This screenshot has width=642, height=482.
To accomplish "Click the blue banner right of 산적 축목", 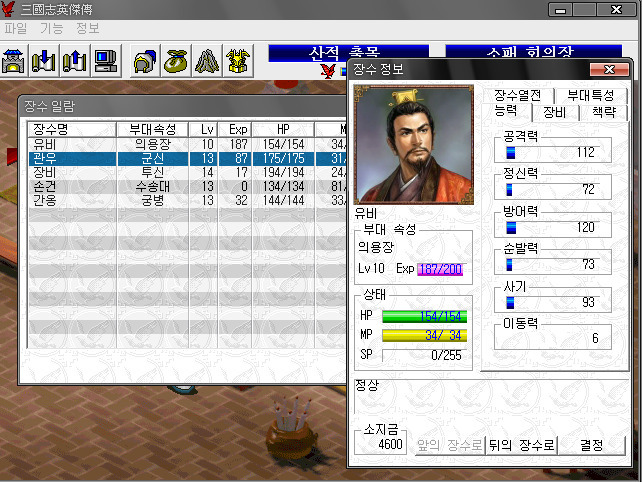I will tap(533, 51).
